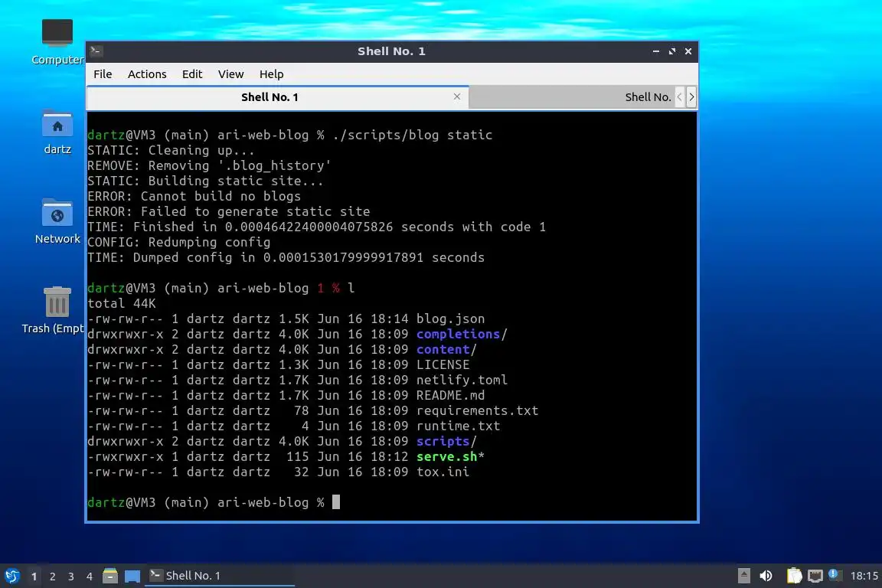The height and width of the screenshot is (588, 882).
Task: Click 'ERROR: Failed to generate static site' line
Action: coord(228,211)
